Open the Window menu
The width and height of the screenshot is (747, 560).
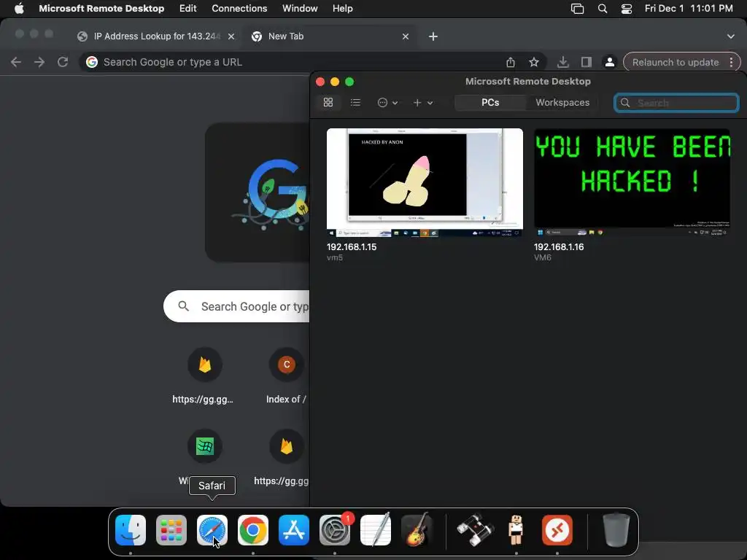(300, 9)
